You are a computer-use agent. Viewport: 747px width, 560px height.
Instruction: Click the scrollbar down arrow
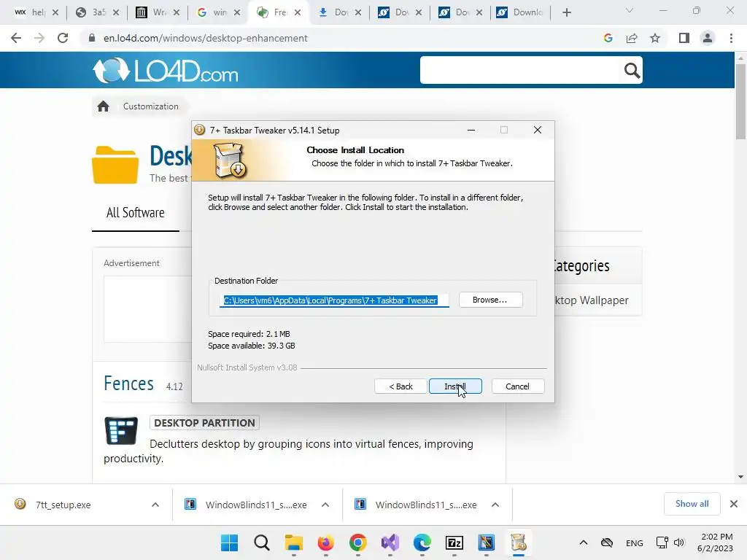coord(740,477)
